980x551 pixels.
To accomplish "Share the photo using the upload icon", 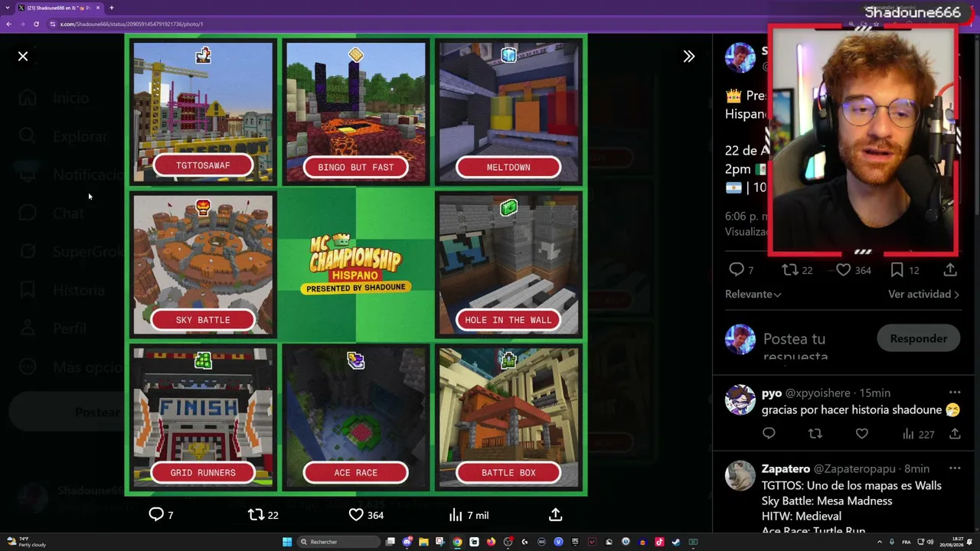I will [x=556, y=515].
